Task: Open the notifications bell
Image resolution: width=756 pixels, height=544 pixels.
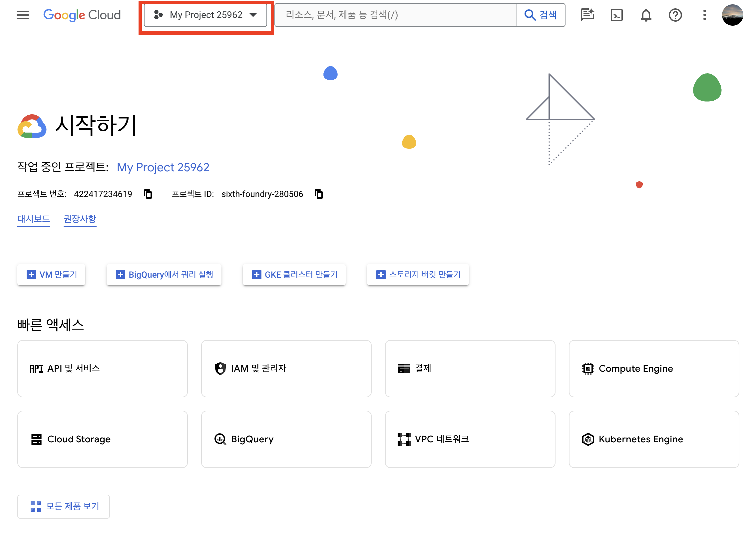Action: 646,15
